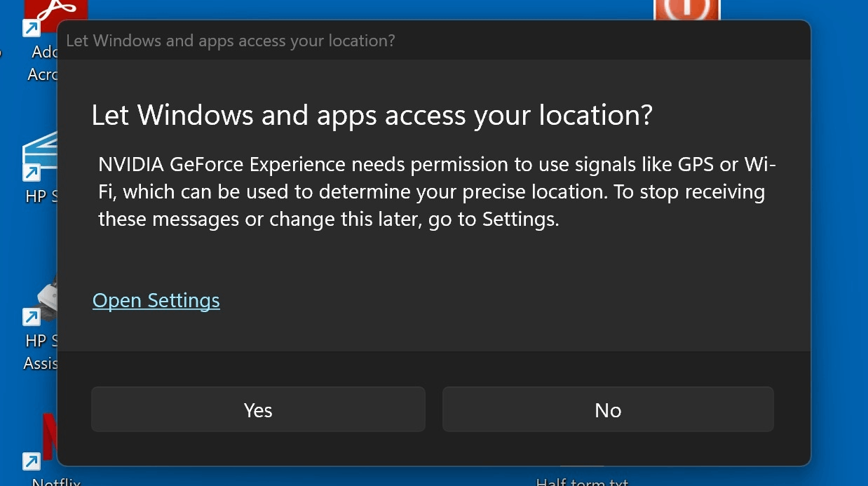Click the empty blue desktop beside the dialog

[x=839, y=245]
